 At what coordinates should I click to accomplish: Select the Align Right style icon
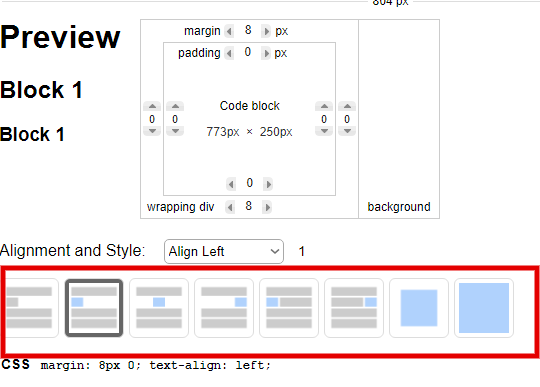(x=224, y=308)
